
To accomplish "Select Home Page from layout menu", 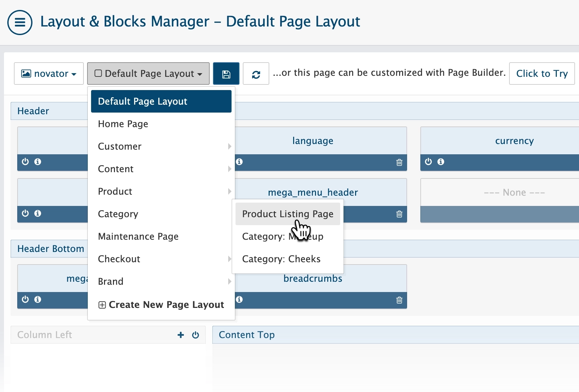I will (123, 124).
